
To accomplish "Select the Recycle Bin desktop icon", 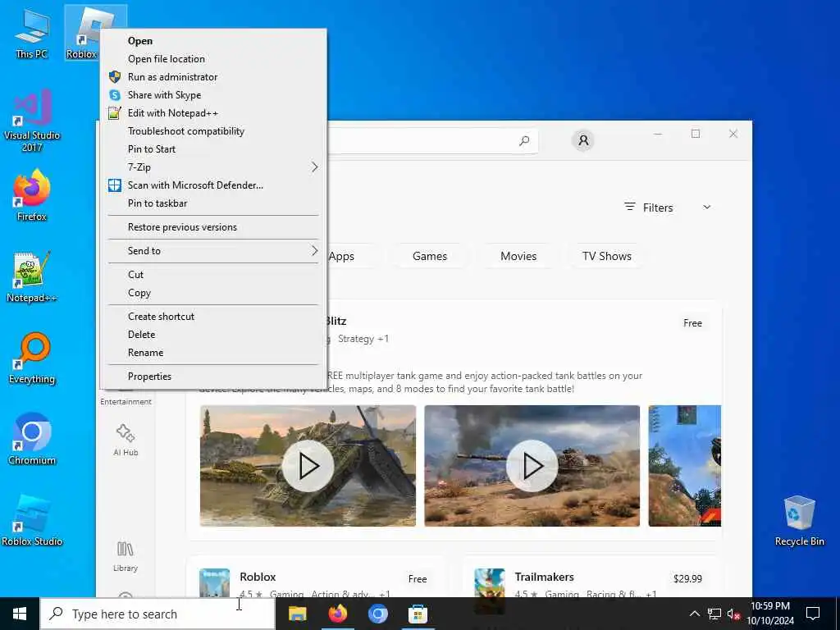I will click(799, 521).
